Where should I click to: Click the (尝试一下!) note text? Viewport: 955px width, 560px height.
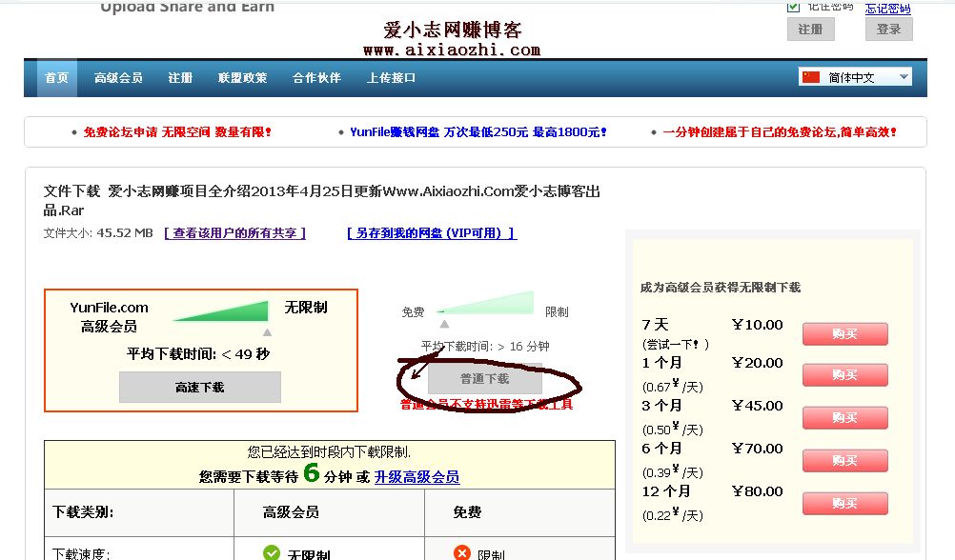[x=676, y=345]
